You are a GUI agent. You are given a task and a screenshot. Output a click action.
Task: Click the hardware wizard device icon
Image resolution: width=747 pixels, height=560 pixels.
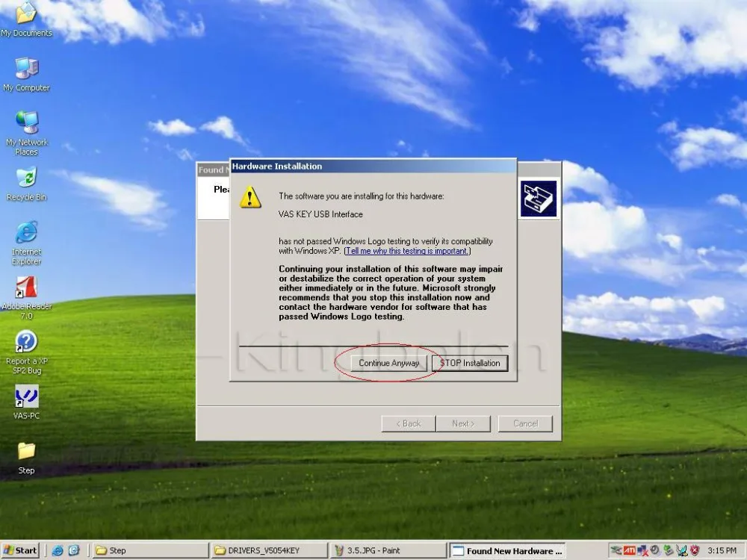pyautogui.click(x=539, y=199)
